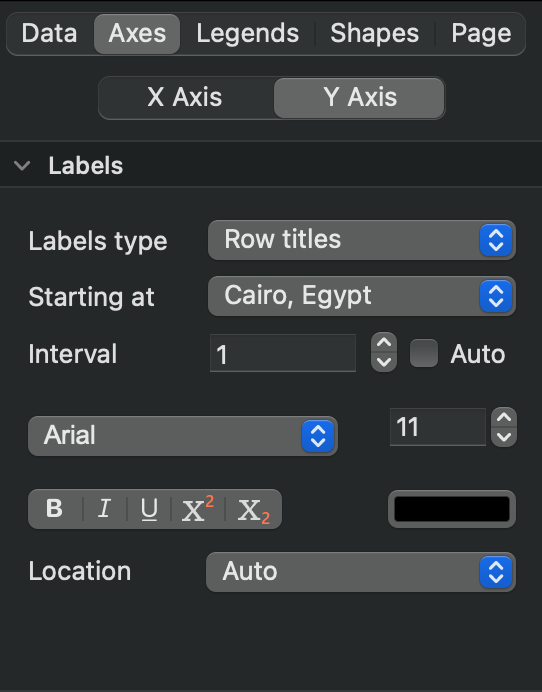Toggle bold formatting for labels
This screenshot has height=692, width=542.
[x=55, y=508]
